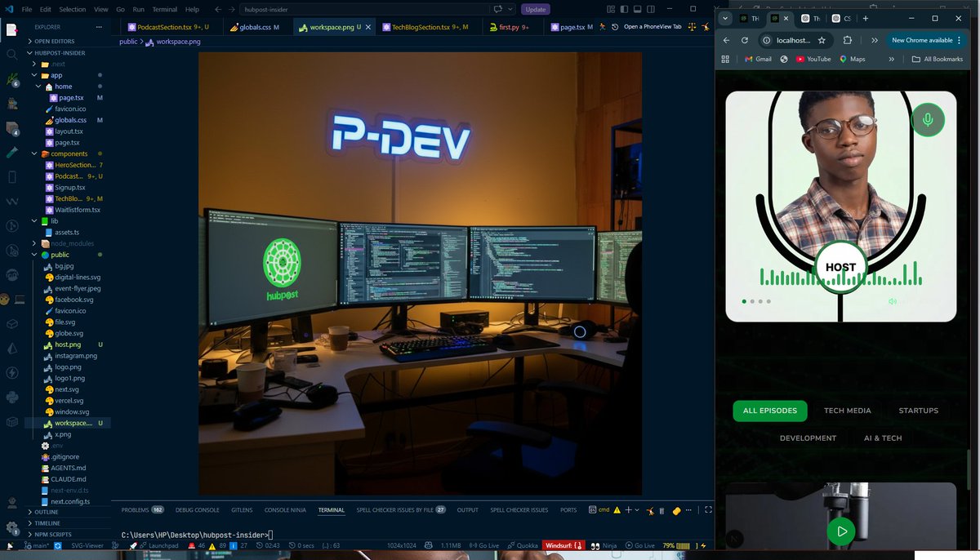Play the episode with green play button
Image resolution: width=980 pixels, height=560 pixels.
point(840,531)
